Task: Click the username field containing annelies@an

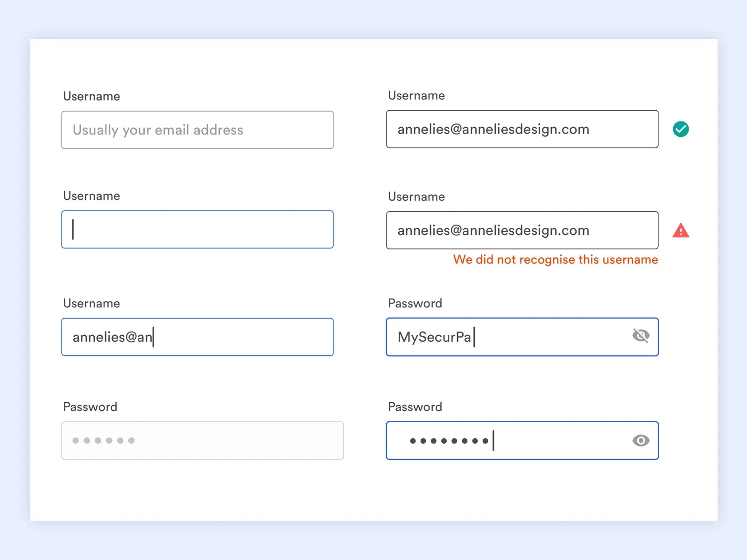Action: pos(197,337)
